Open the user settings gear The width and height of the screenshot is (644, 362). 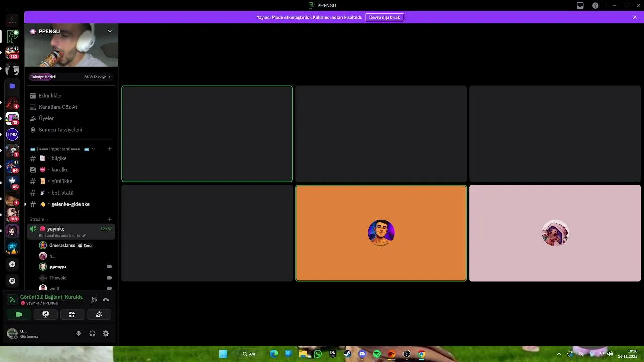(106, 333)
